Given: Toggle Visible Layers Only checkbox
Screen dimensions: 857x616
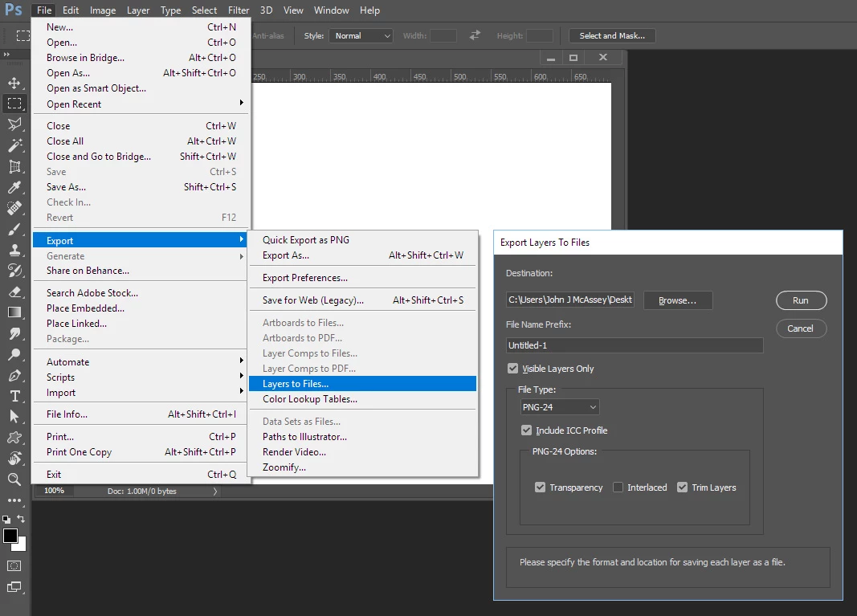Looking at the screenshot, I should (512, 369).
